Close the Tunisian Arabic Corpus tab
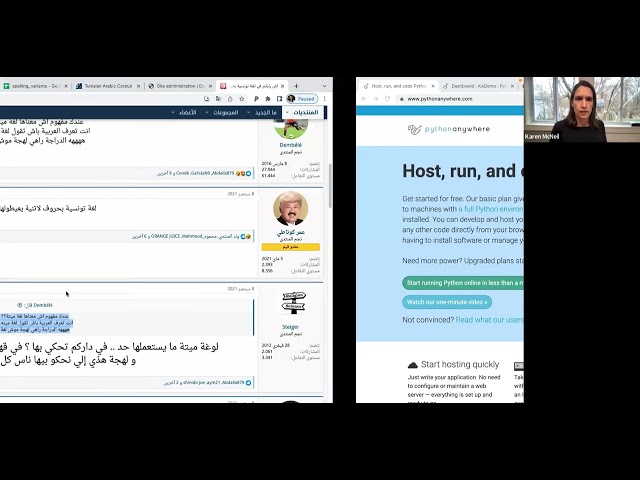 click(138, 86)
